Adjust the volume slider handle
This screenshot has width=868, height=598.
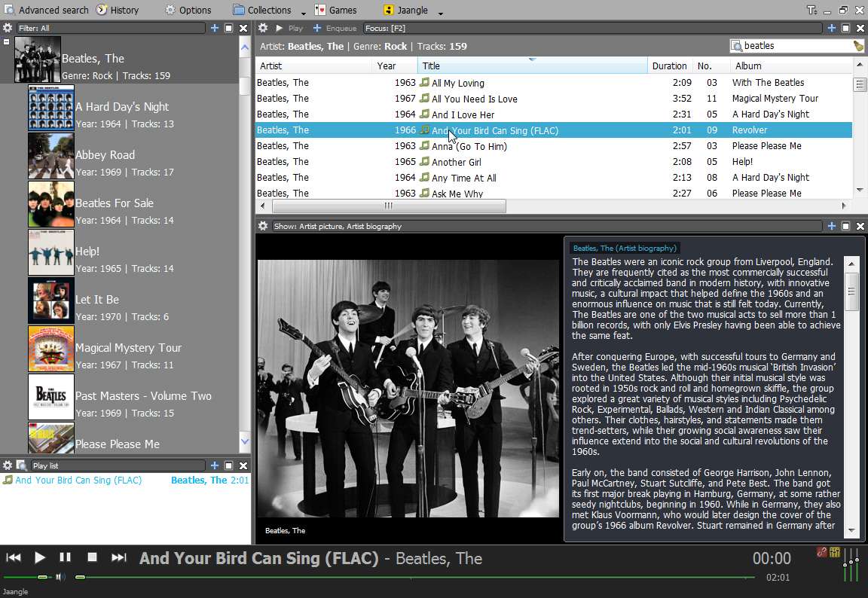click(x=43, y=577)
